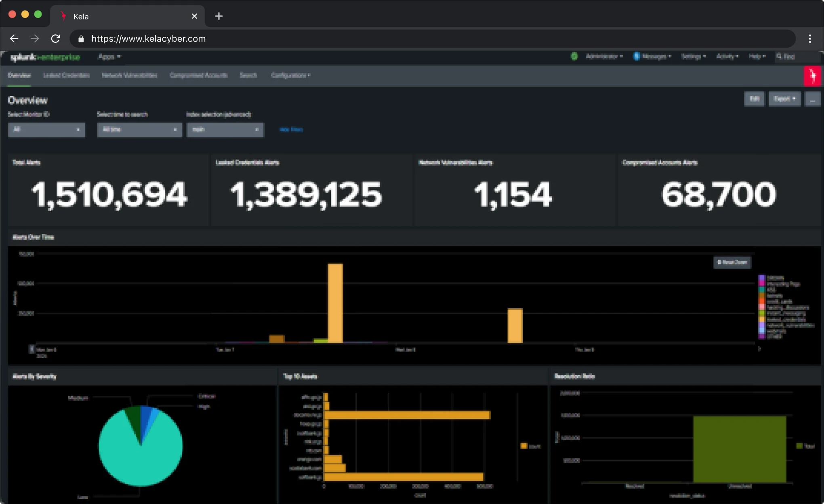
Task: Select the Kela browser tab
Action: coord(128,16)
